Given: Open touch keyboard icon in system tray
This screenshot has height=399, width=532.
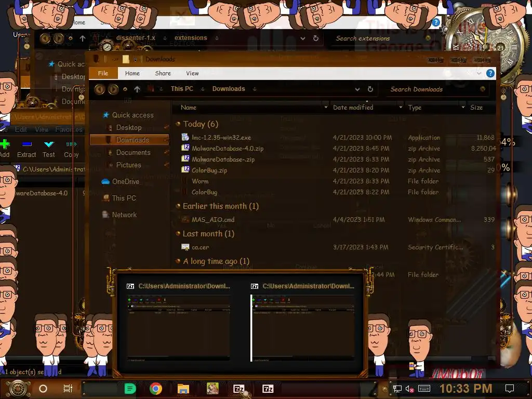Looking at the screenshot, I should [424, 389].
